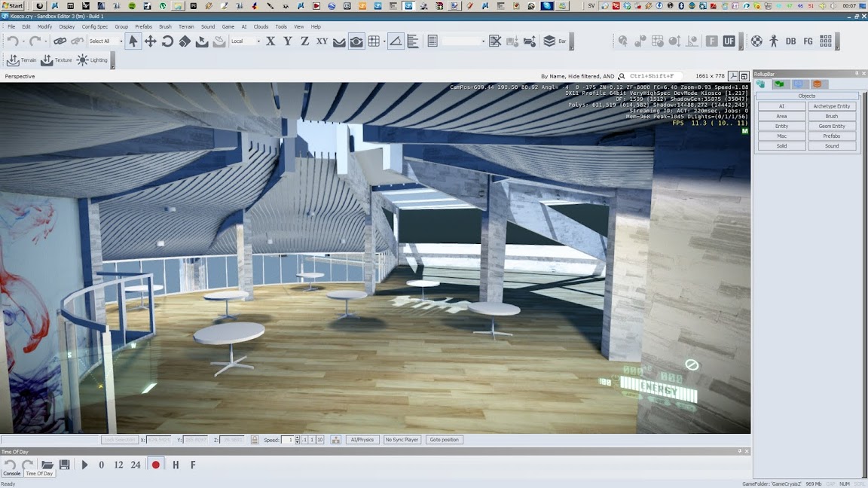
Task: Click the Geom Entity button
Action: (832, 127)
